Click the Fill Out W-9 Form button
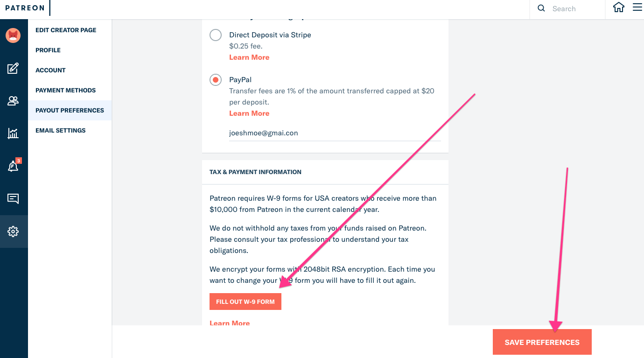 (x=245, y=302)
